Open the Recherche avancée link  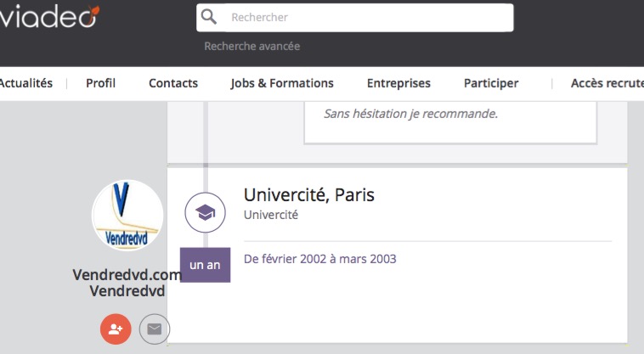(x=251, y=46)
